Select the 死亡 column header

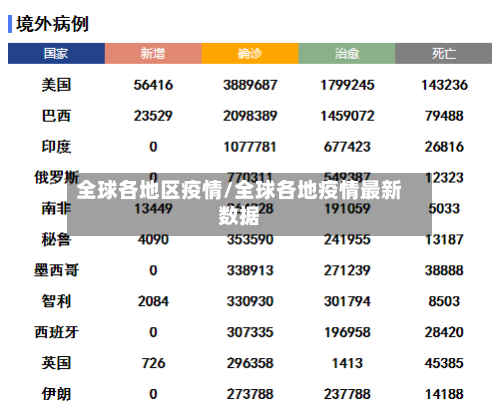point(444,53)
